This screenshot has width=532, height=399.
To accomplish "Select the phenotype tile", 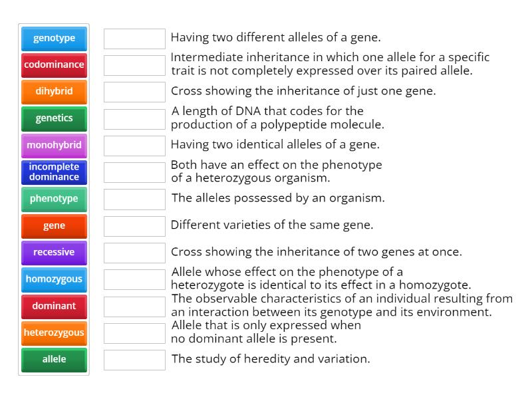I will point(53,199).
